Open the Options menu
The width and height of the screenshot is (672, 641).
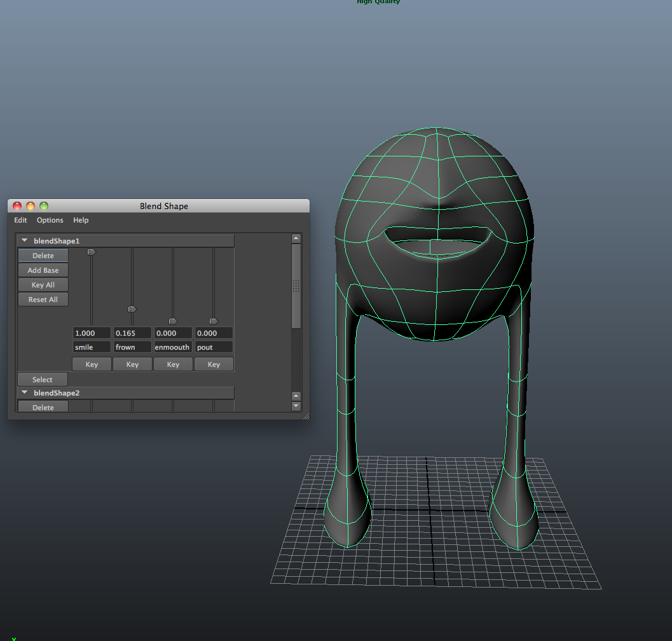(50, 220)
